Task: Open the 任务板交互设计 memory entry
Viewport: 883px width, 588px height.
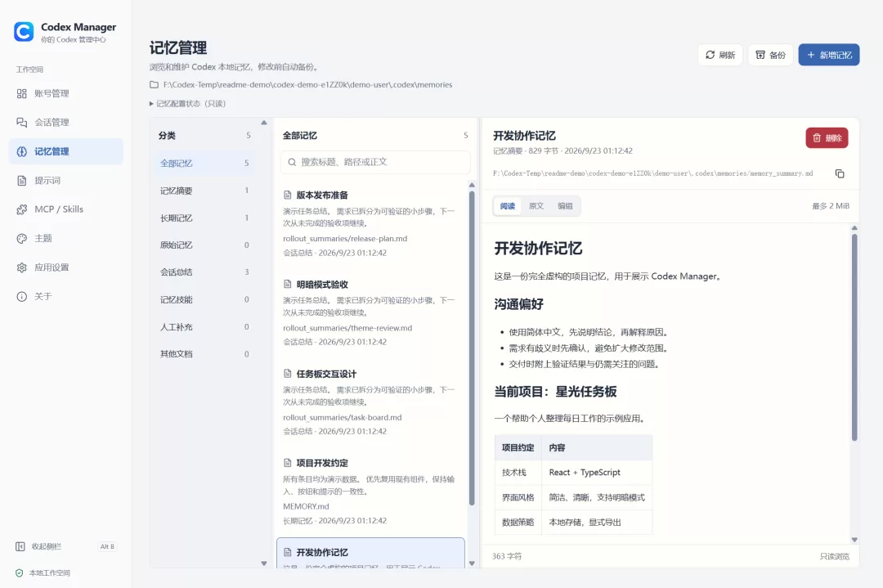Action: (x=370, y=402)
